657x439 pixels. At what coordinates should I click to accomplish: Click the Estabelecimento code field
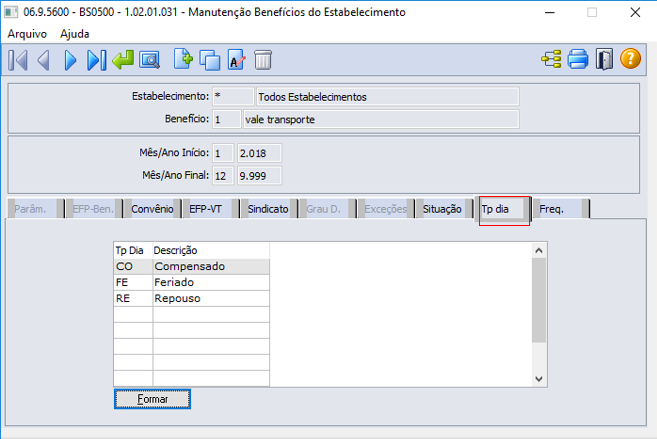233,97
